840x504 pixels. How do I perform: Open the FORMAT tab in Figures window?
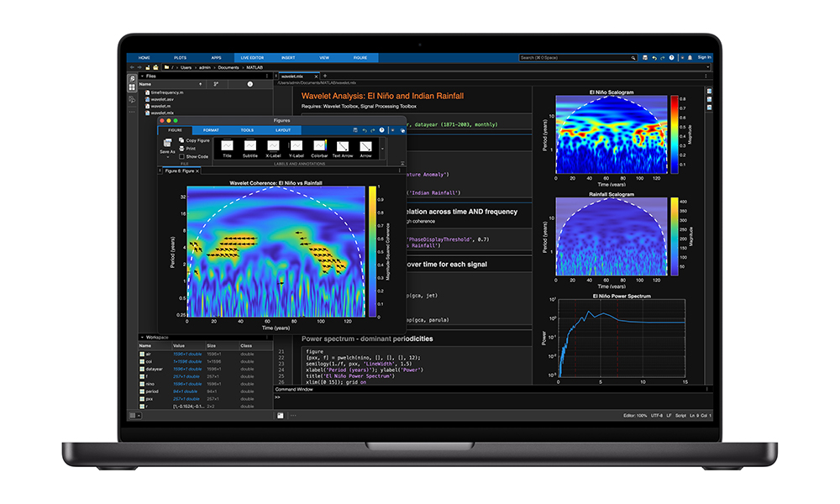(211, 130)
